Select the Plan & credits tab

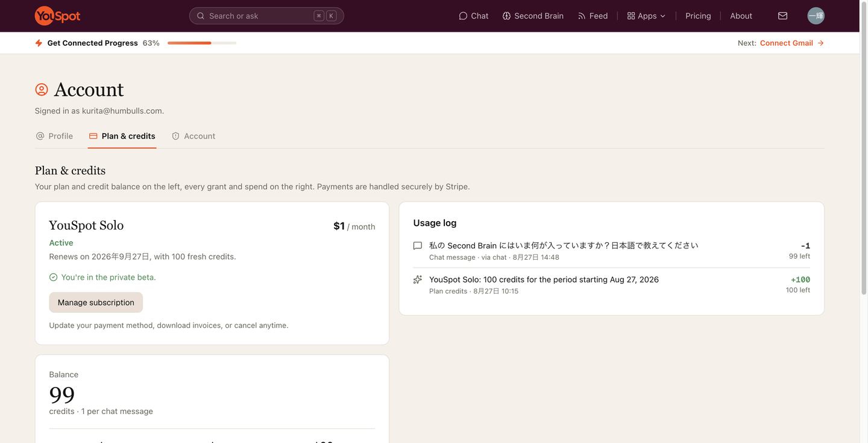(122, 136)
